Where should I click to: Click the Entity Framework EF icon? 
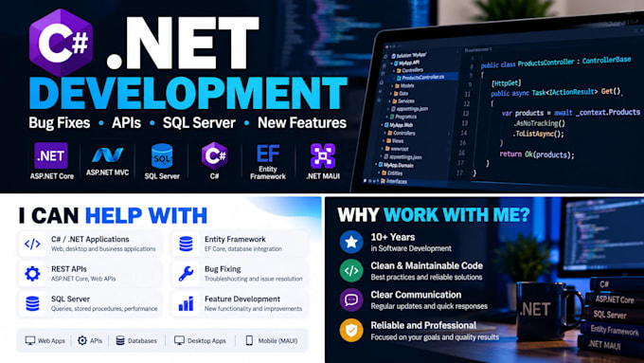click(x=268, y=154)
